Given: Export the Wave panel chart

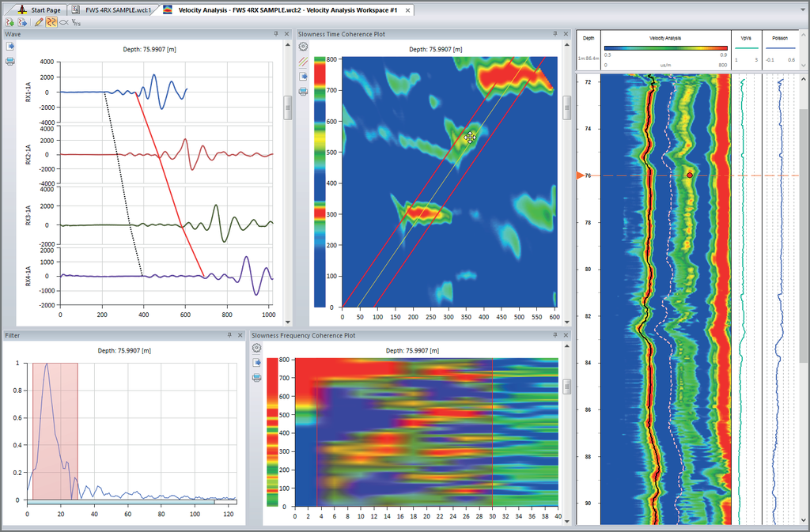Looking at the screenshot, I should 9,47.
